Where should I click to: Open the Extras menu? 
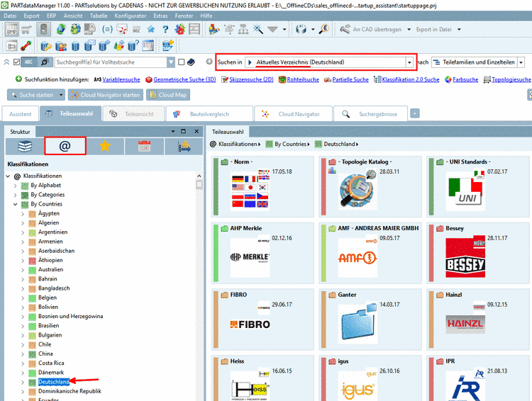[160, 16]
